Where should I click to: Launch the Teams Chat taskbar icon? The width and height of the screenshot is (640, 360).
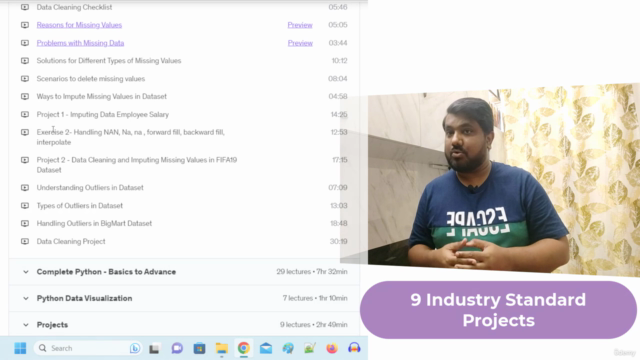(x=177, y=348)
